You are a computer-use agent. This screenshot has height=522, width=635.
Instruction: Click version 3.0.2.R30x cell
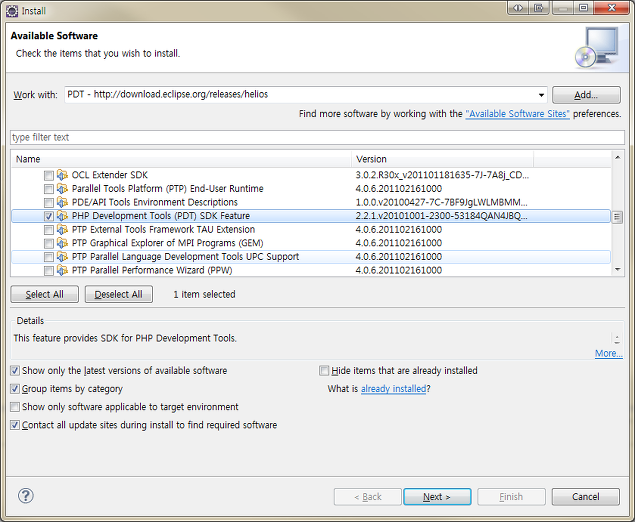442,175
